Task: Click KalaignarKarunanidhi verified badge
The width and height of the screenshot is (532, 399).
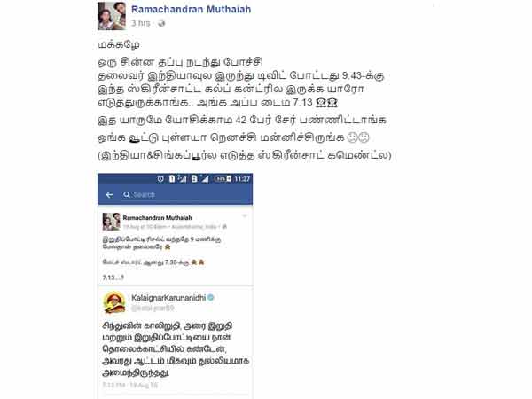Action: [x=211, y=298]
